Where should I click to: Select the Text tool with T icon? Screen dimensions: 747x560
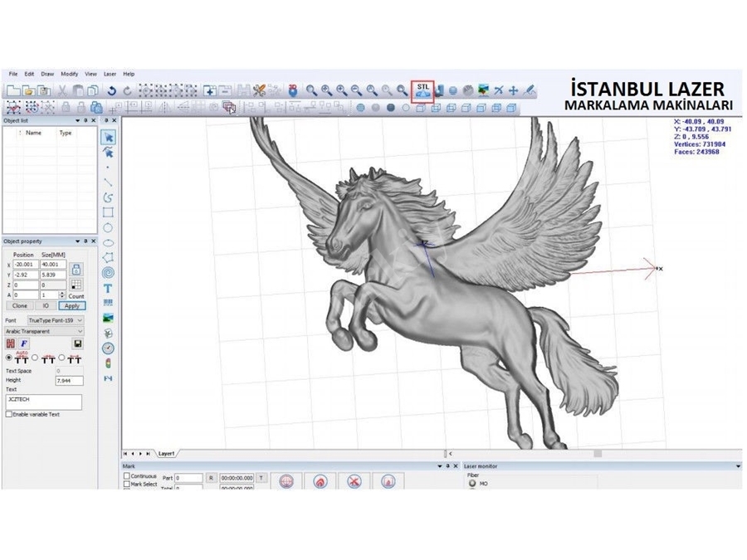click(108, 289)
